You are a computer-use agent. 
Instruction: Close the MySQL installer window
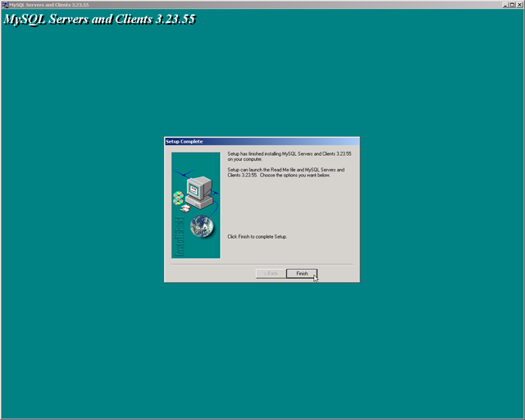click(519, 4)
